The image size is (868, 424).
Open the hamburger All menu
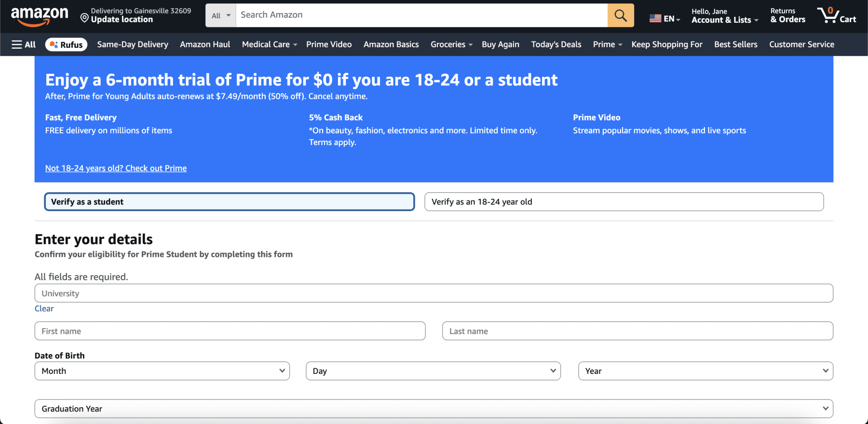pos(24,44)
